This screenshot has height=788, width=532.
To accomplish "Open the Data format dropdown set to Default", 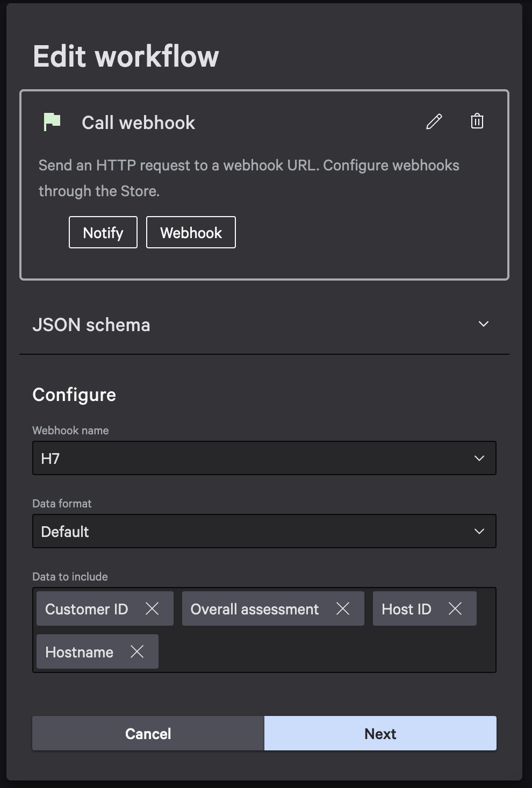I will 264,531.
